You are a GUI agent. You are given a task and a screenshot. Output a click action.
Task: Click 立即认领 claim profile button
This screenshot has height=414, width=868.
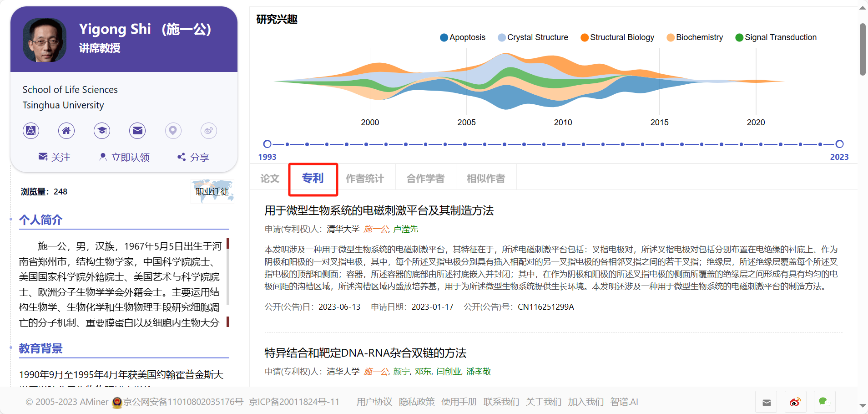(x=124, y=157)
